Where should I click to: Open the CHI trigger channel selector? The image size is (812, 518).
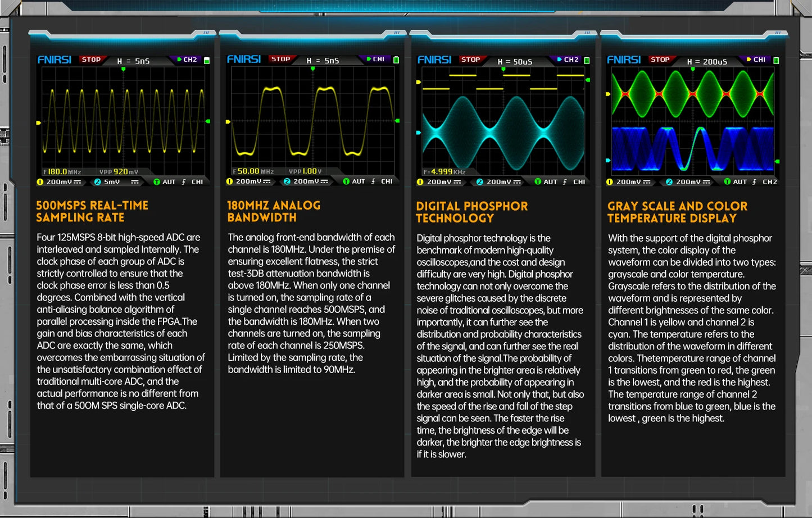tap(197, 182)
